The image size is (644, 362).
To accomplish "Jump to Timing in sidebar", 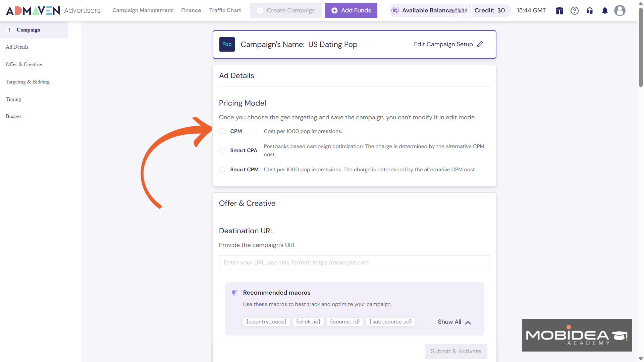I will pos(13,99).
